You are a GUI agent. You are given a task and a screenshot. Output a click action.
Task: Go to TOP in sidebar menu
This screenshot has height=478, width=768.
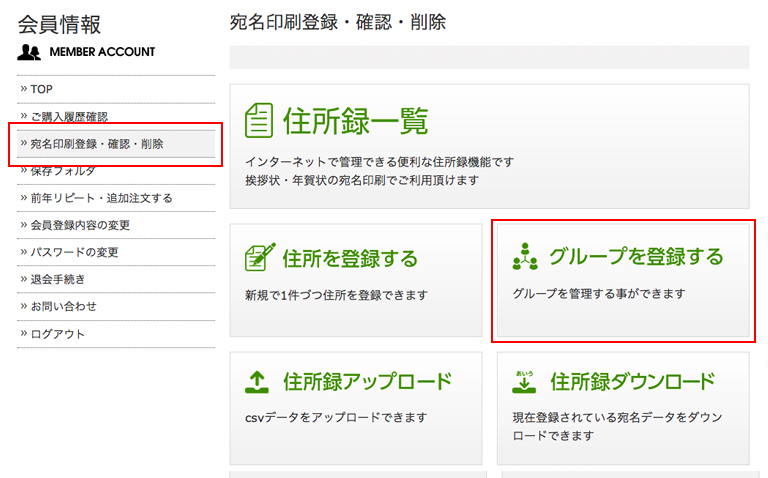[41, 89]
